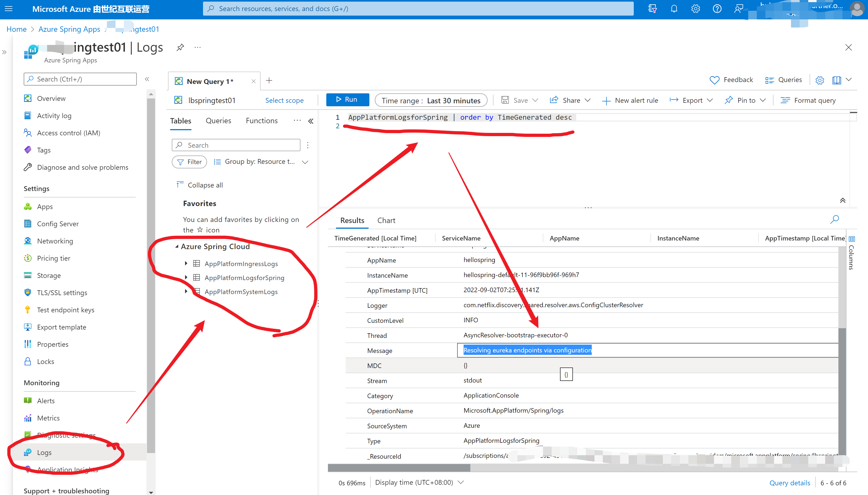Open Cloud Shell from top bar
This screenshot has height=495, width=868.
(652, 9)
